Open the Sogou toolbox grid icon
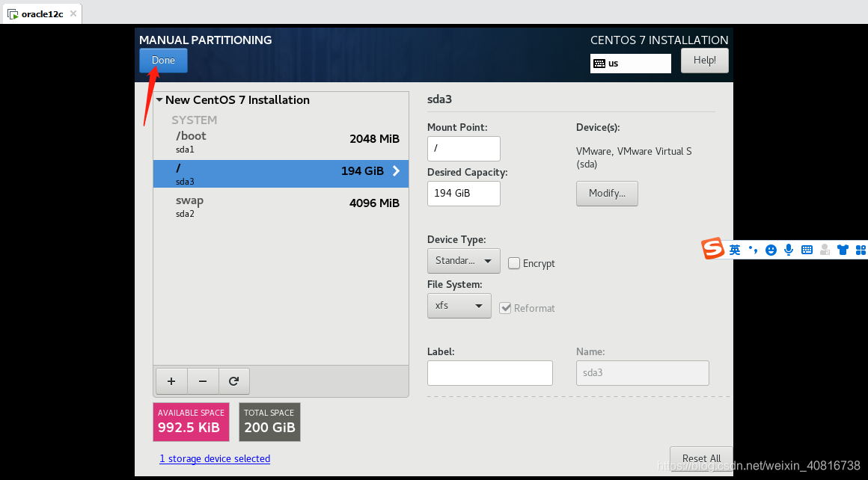Screen dimensions: 868x480 861,250
